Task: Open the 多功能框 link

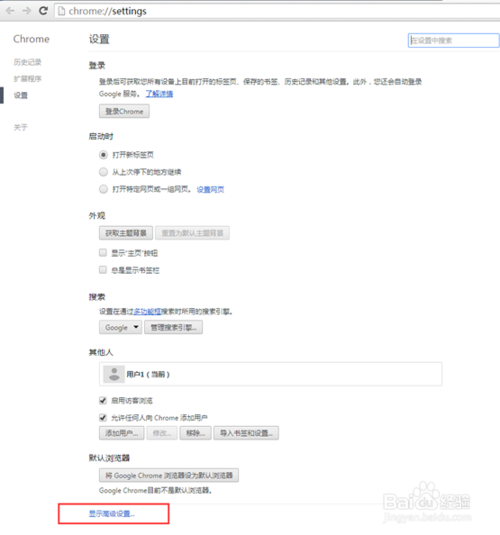Action: pos(147,312)
